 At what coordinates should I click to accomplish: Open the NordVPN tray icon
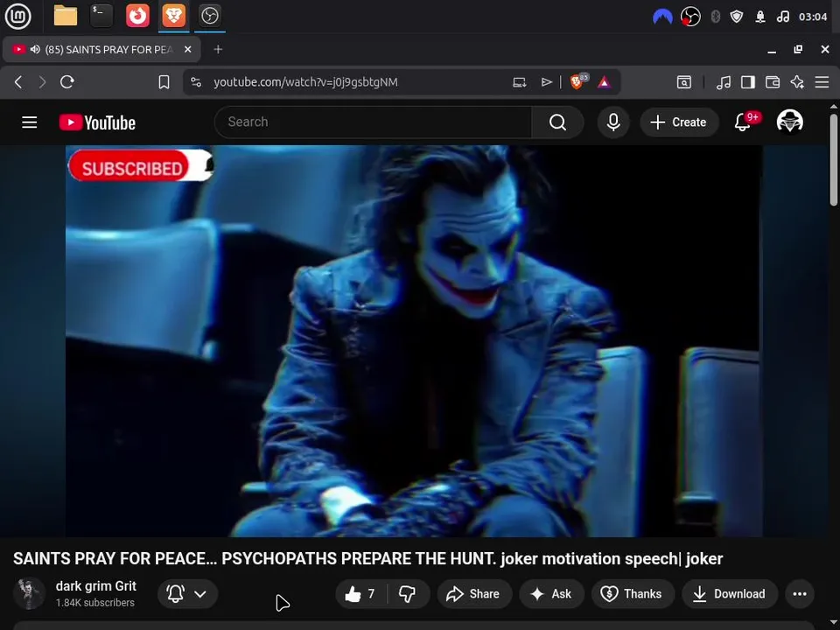662,17
